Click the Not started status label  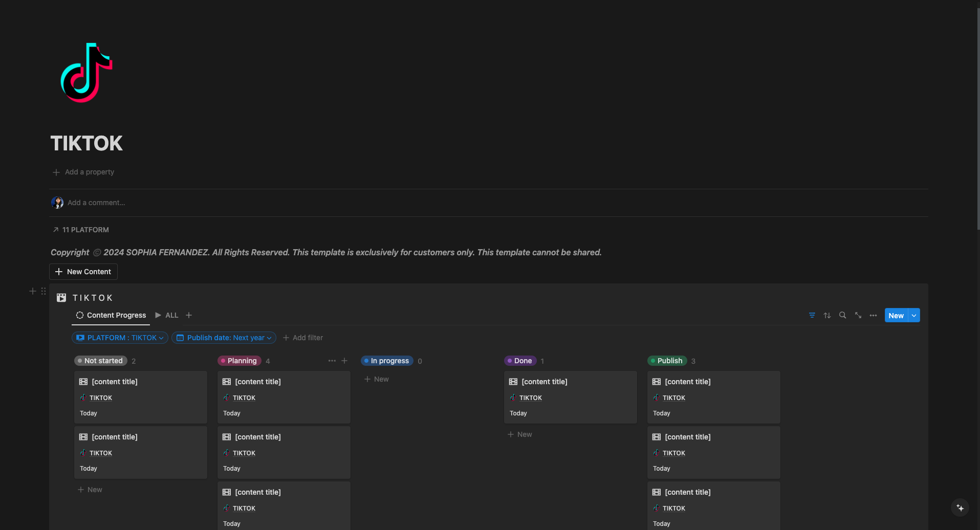101,361
